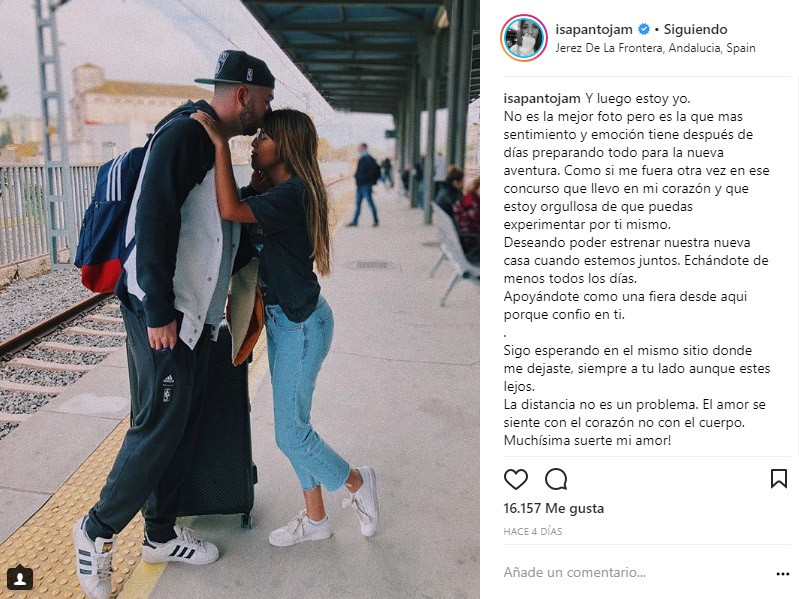Open location Jerez De La Frontera link
This screenshot has height=599, width=799.
click(655, 48)
